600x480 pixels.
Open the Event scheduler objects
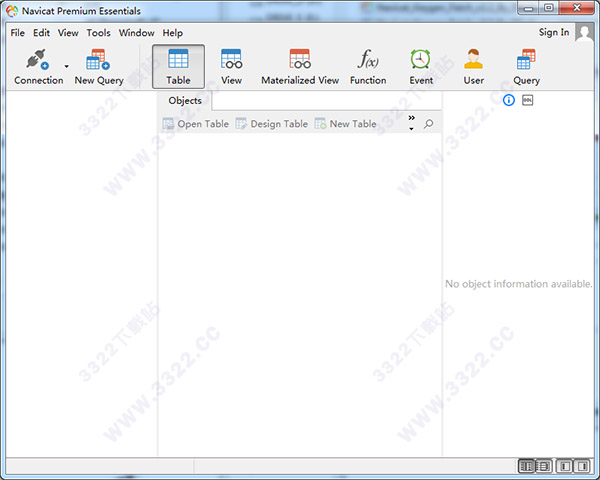(421, 67)
